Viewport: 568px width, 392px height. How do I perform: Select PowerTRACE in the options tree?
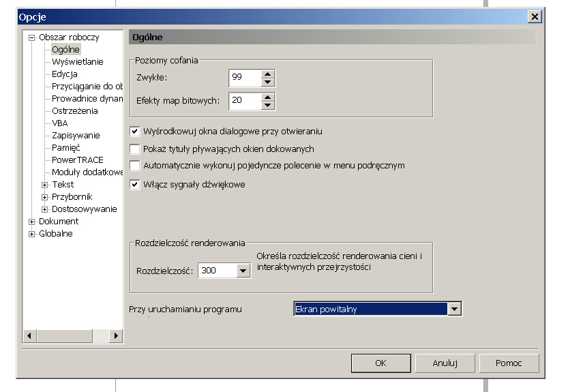click(78, 160)
